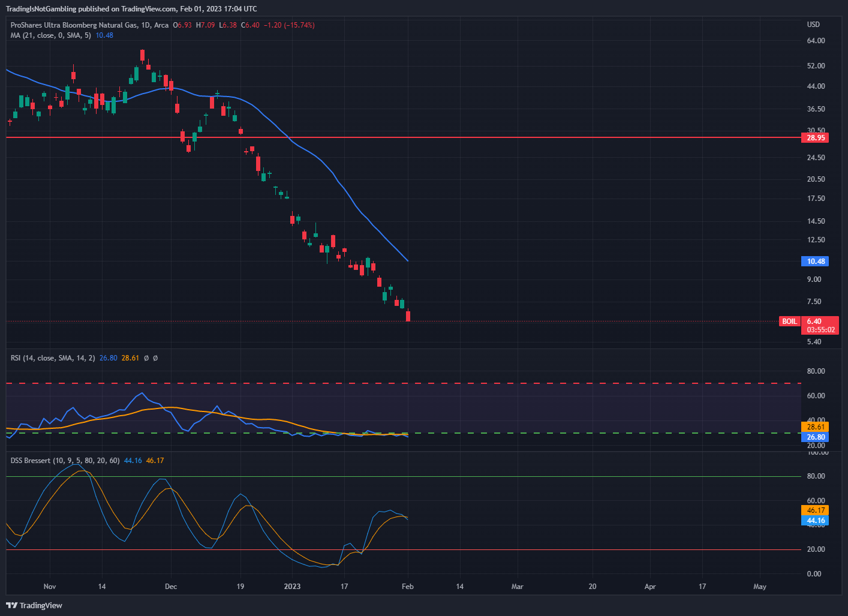
Task: Select the RSI (14, close, SMA, 14, 2) legend
Action: [x=53, y=358]
